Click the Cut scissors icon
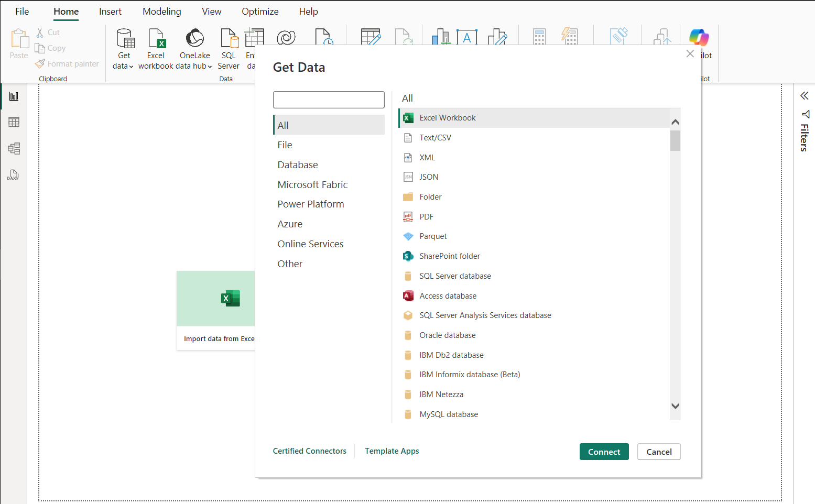 [x=40, y=32]
